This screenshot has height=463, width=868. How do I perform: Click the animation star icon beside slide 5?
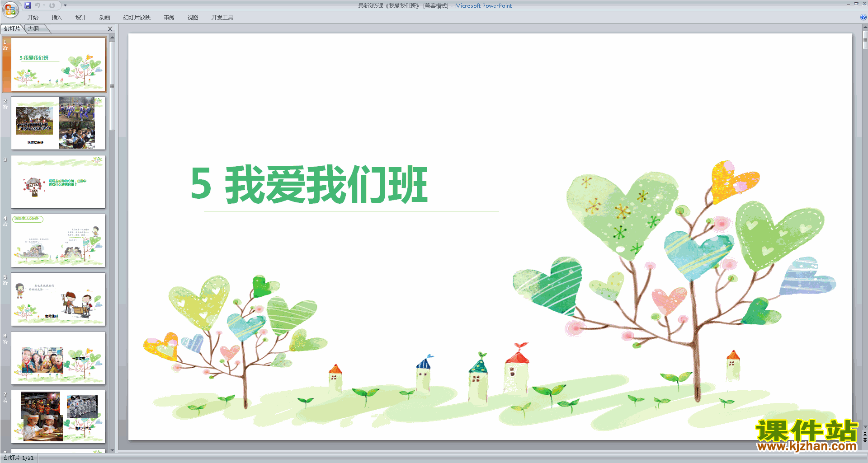tap(5, 283)
